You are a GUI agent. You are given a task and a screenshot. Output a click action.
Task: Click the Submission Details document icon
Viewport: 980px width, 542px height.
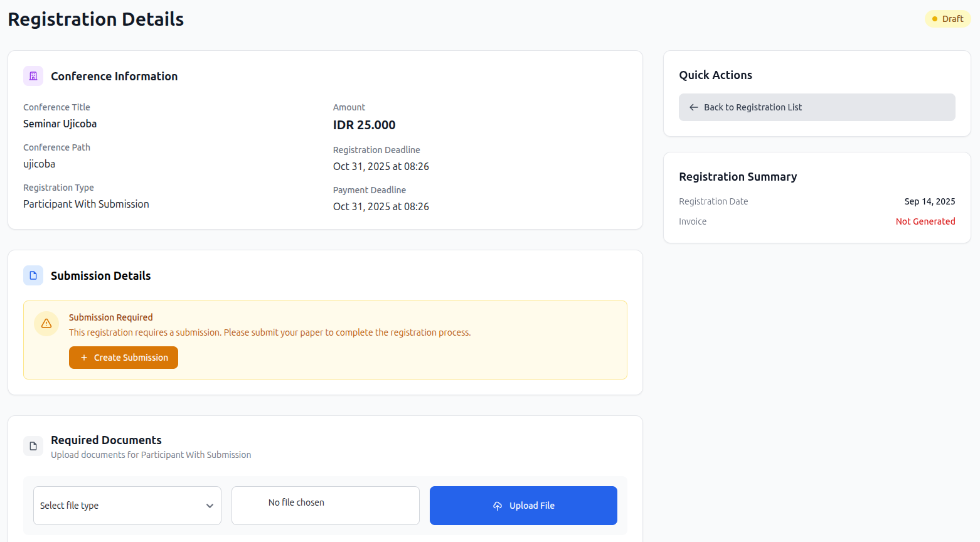[x=33, y=275]
